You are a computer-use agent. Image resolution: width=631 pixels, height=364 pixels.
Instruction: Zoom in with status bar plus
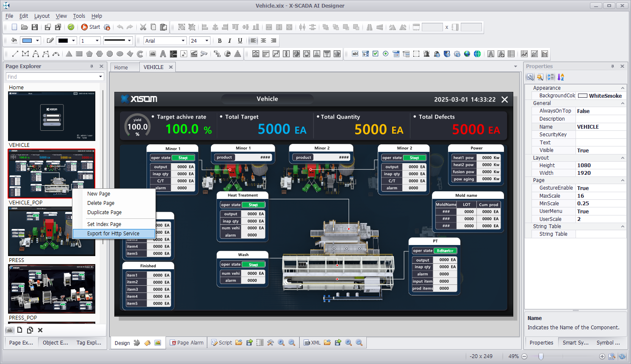click(602, 356)
